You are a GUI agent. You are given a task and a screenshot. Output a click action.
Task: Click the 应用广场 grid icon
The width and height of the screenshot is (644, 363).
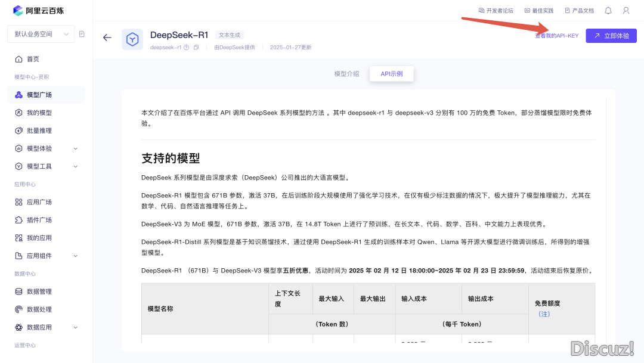(18, 202)
